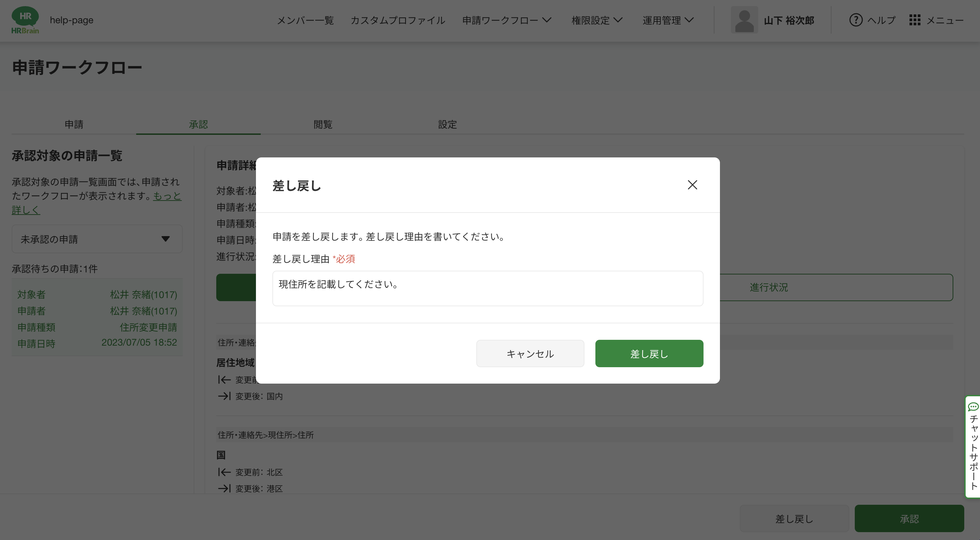Go to メンバー一覧 in the navigation
The width and height of the screenshot is (980, 540).
tap(305, 20)
